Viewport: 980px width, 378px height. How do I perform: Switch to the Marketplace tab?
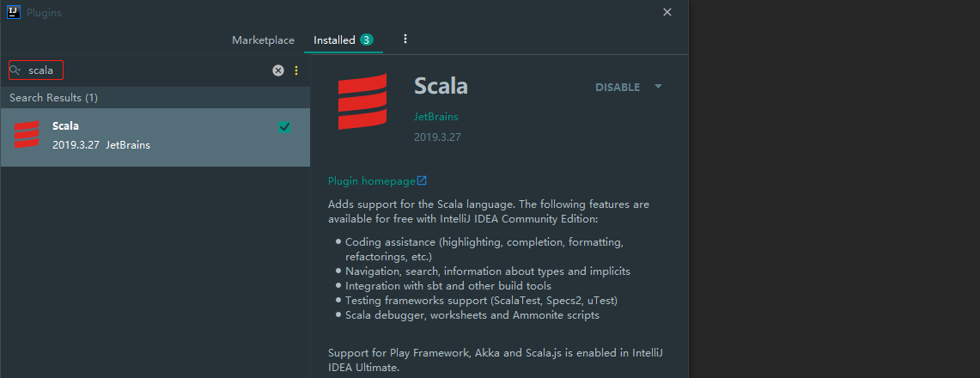click(263, 40)
